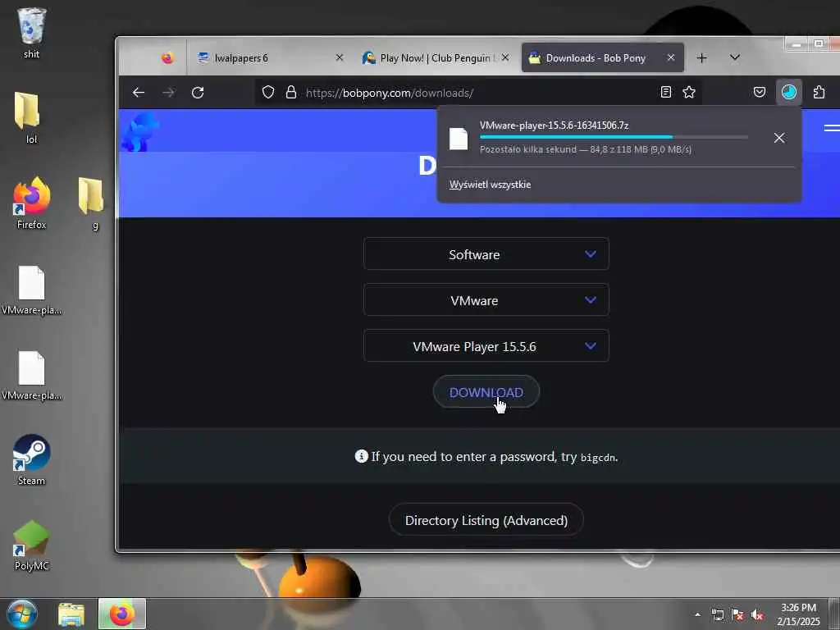
Task: Click the DOWNLOAD button
Action: coord(486,391)
